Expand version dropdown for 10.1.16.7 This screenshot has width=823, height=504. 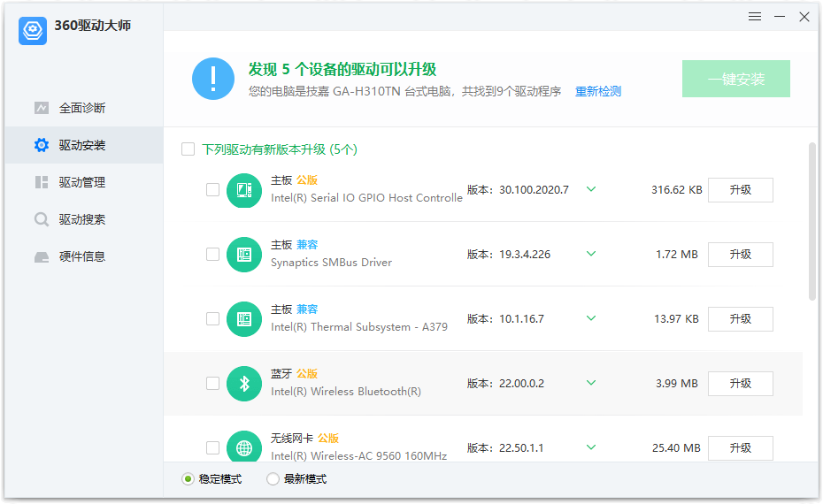click(591, 318)
